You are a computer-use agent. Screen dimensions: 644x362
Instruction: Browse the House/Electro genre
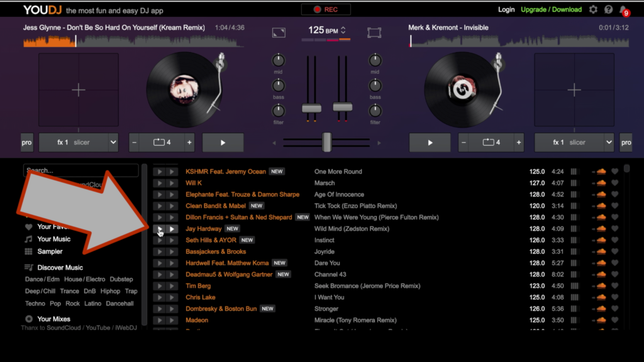click(85, 279)
